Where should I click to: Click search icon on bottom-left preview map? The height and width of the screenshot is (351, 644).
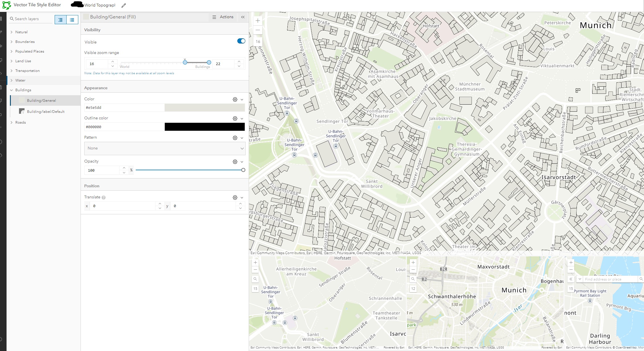(x=255, y=279)
